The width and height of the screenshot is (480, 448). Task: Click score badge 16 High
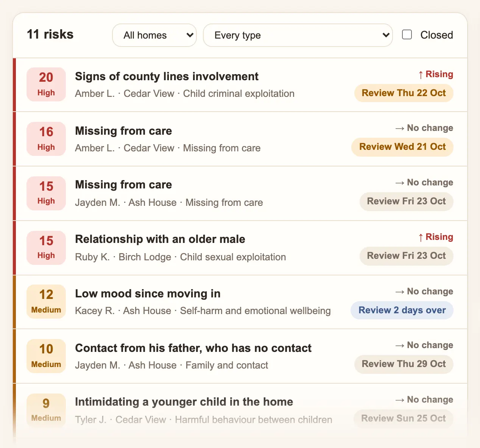pos(46,139)
